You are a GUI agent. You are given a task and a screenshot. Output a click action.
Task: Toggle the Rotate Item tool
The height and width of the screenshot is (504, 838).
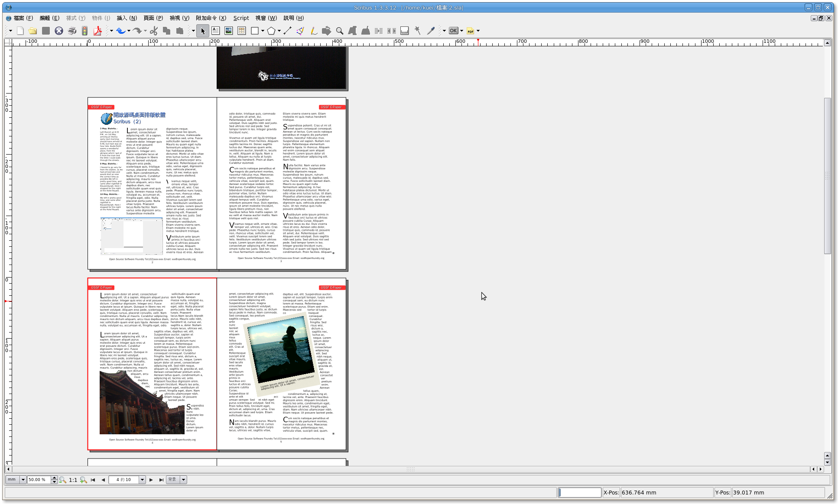[326, 31]
